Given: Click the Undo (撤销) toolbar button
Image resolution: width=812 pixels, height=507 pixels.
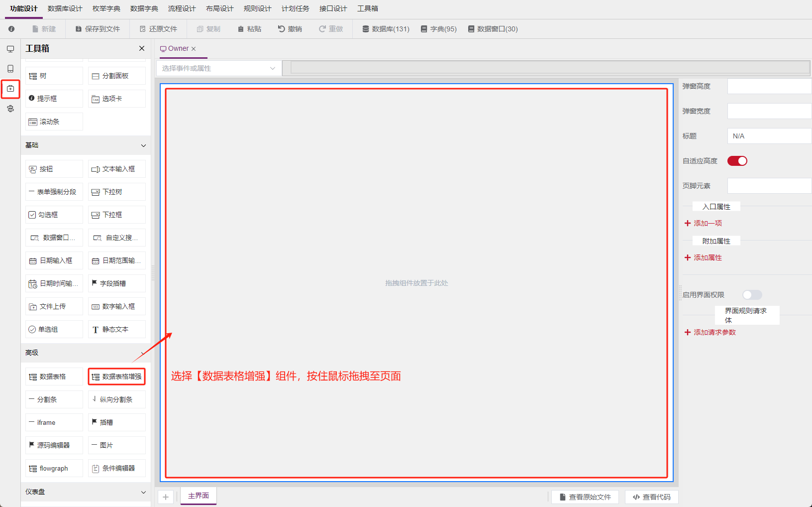Looking at the screenshot, I should tap(290, 29).
